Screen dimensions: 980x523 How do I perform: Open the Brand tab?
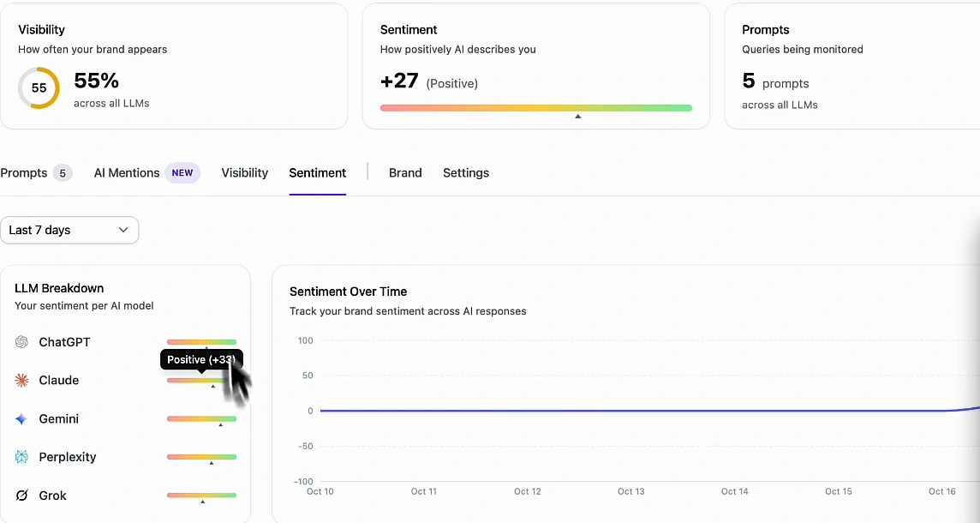405,173
